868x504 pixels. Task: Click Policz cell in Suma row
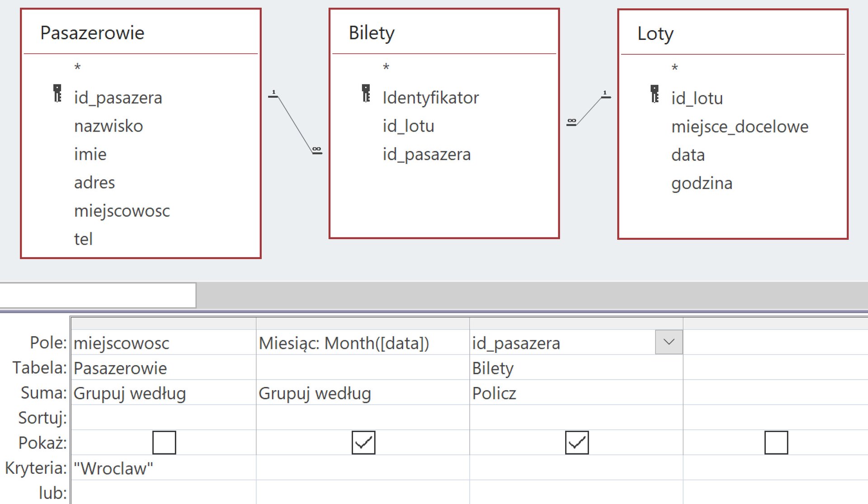click(494, 393)
